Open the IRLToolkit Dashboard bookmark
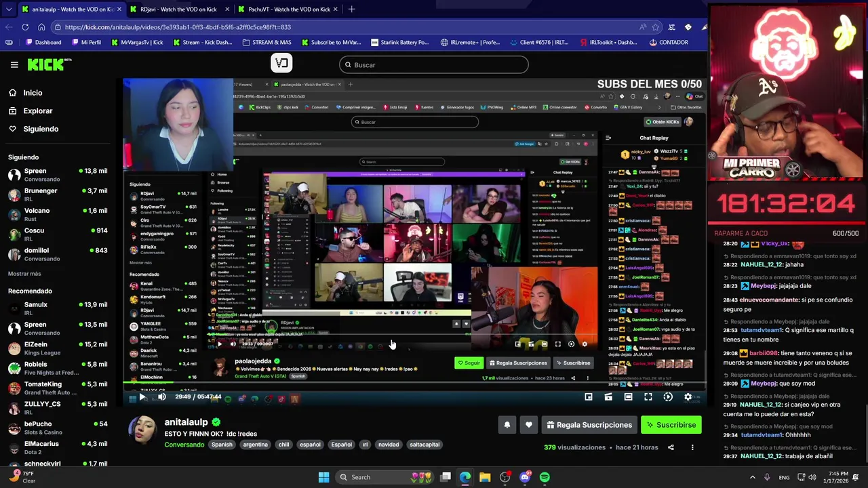868x488 pixels. coord(608,42)
